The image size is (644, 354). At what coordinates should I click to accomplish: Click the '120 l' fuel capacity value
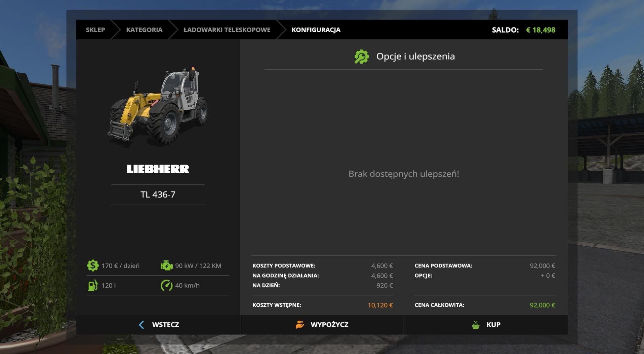click(109, 285)
